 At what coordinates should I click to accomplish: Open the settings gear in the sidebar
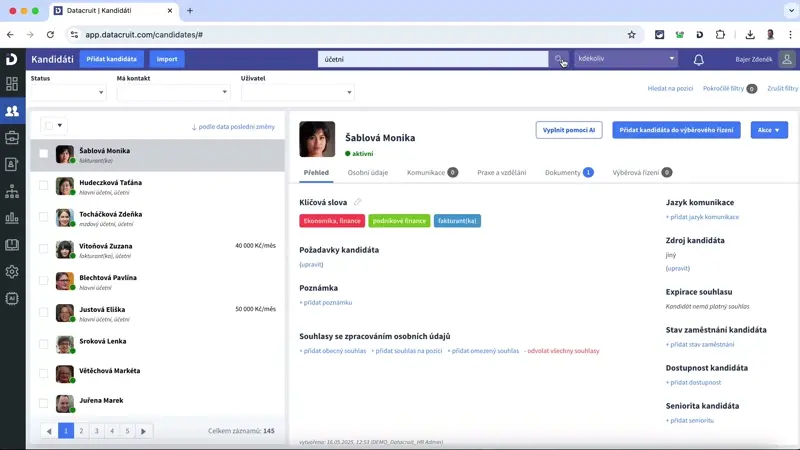tap(12, 271)
